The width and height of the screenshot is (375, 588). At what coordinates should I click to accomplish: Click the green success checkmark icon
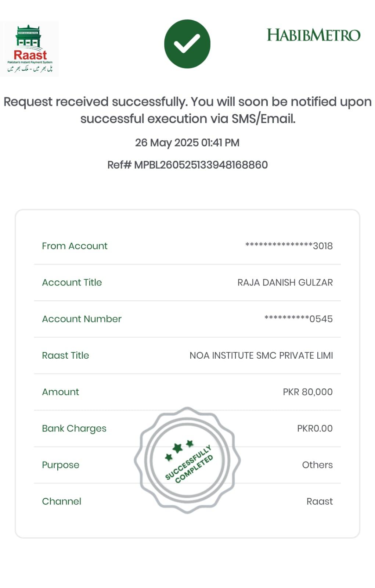click(187, 44)
